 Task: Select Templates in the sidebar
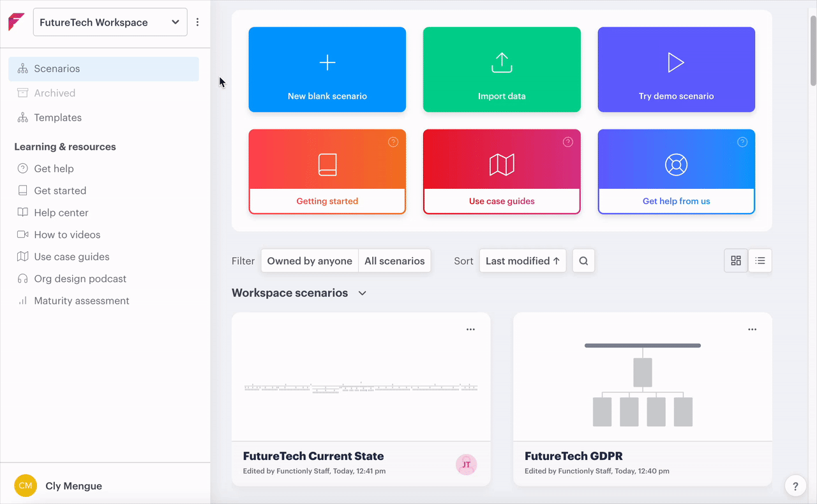click(x=58, y=117)
